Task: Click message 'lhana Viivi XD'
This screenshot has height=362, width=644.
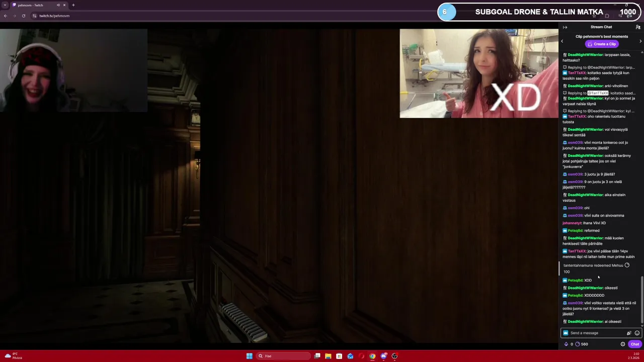Action: pyautogui.click(x=594, y=223)
